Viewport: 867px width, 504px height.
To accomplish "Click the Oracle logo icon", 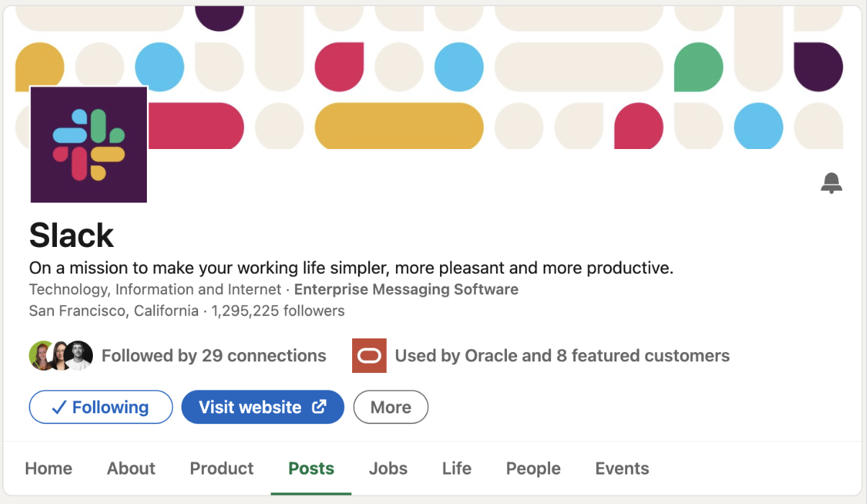I will pyautogui.click(x=369, y=356).
